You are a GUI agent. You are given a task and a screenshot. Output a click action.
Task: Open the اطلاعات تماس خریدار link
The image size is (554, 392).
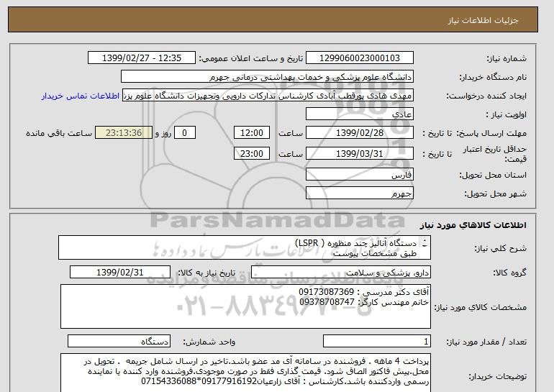pos(81,96)
